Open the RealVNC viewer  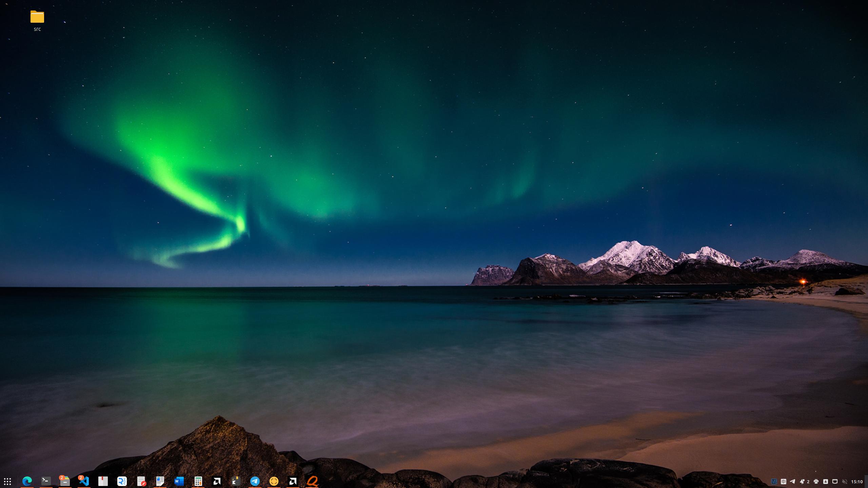click(122, 481)
